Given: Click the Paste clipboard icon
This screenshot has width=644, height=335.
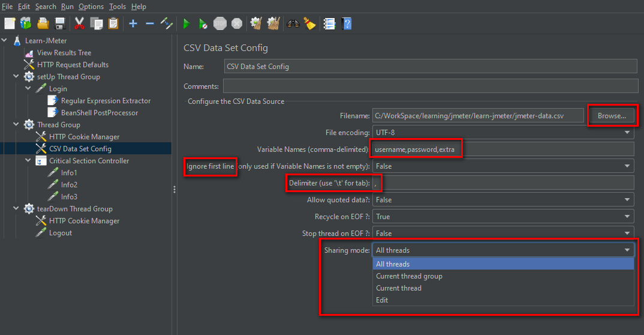Looking at the screenshot, I should tap(113, 23).
